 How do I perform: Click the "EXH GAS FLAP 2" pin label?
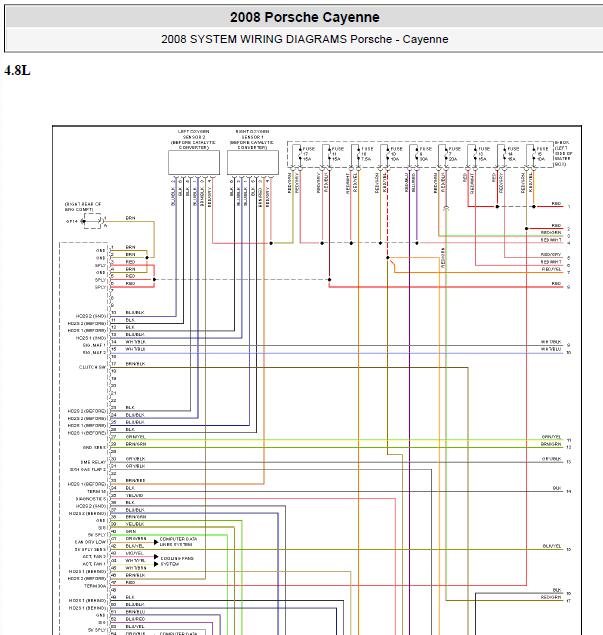(x=87, y=470)
